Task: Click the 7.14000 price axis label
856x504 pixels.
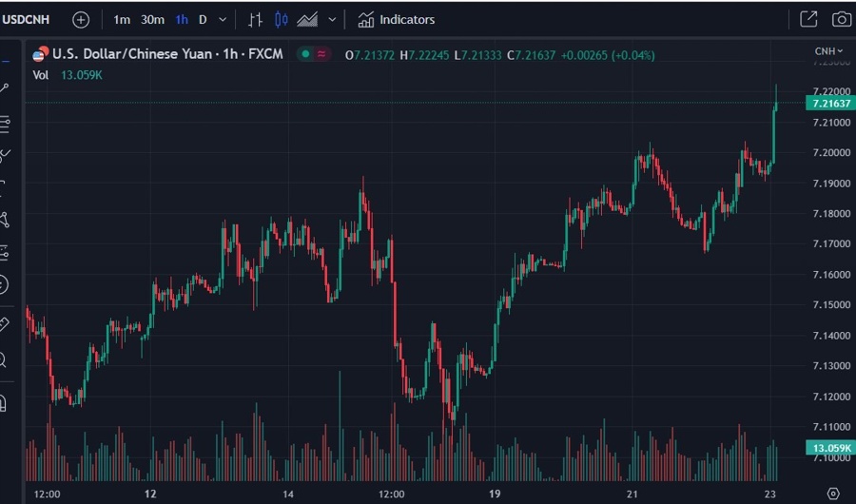Action: pos(831,336)
